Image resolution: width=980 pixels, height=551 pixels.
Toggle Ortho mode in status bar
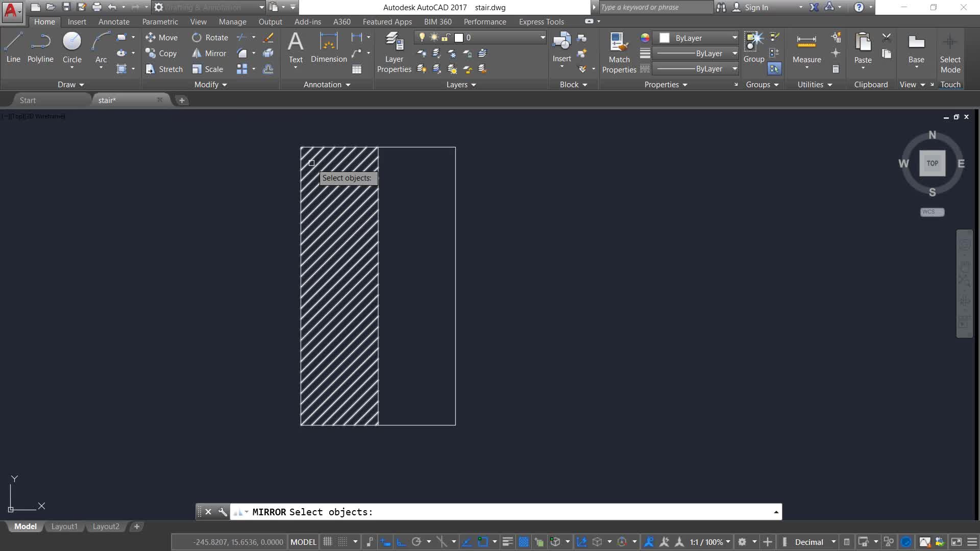(x=401, y=542)
